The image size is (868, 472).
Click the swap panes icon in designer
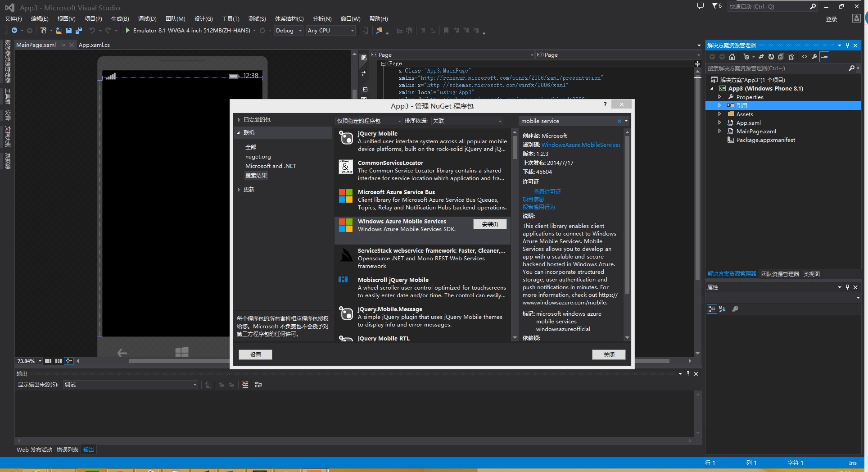click(364, 73)
